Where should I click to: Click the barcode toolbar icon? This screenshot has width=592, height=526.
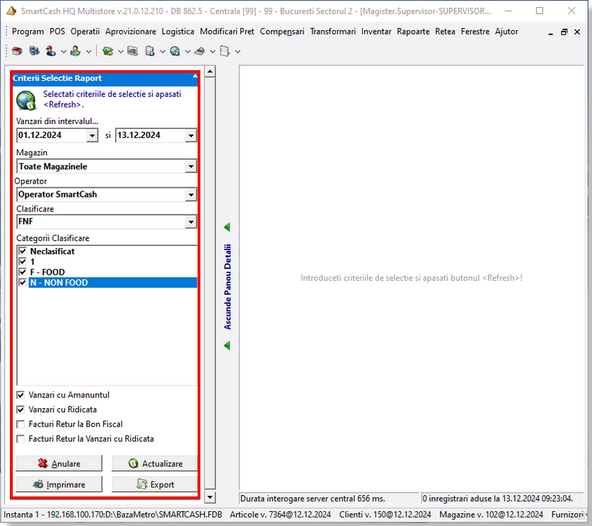coord(133,51)
